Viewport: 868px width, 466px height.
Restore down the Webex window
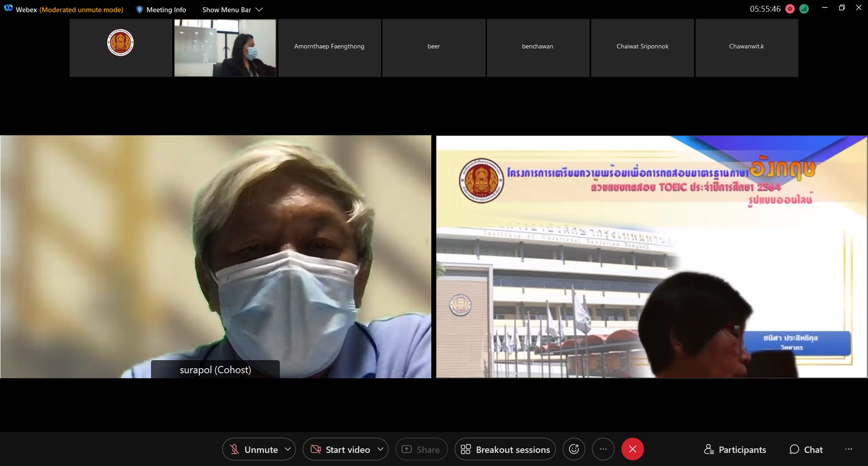(842, 8)
